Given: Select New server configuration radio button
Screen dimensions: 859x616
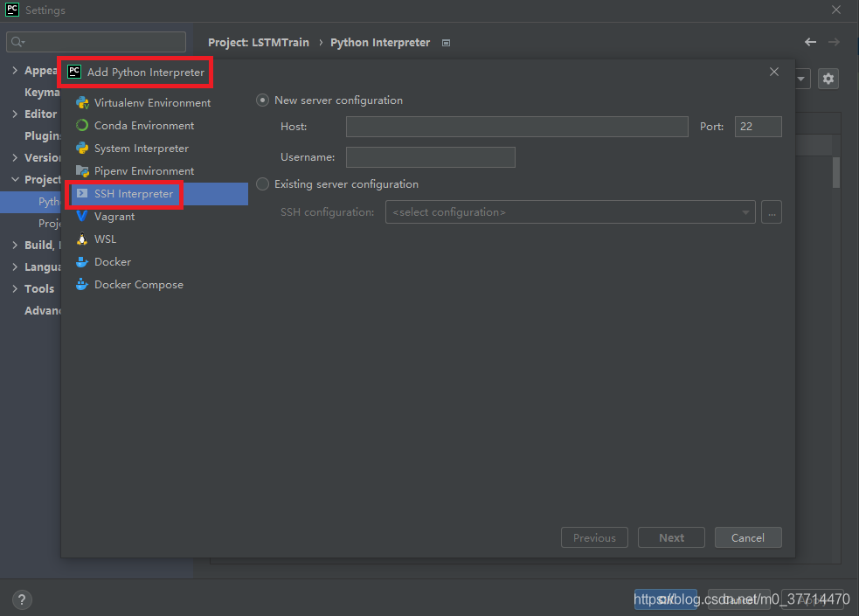Looking at the screenshot, I should tap(262, 100).
